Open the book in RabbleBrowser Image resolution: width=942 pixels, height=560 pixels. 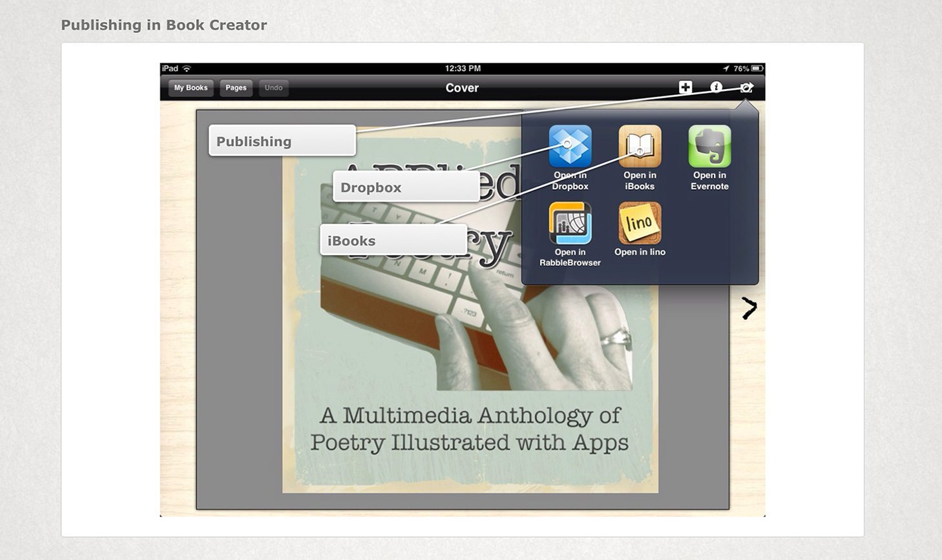coord(570,223)
